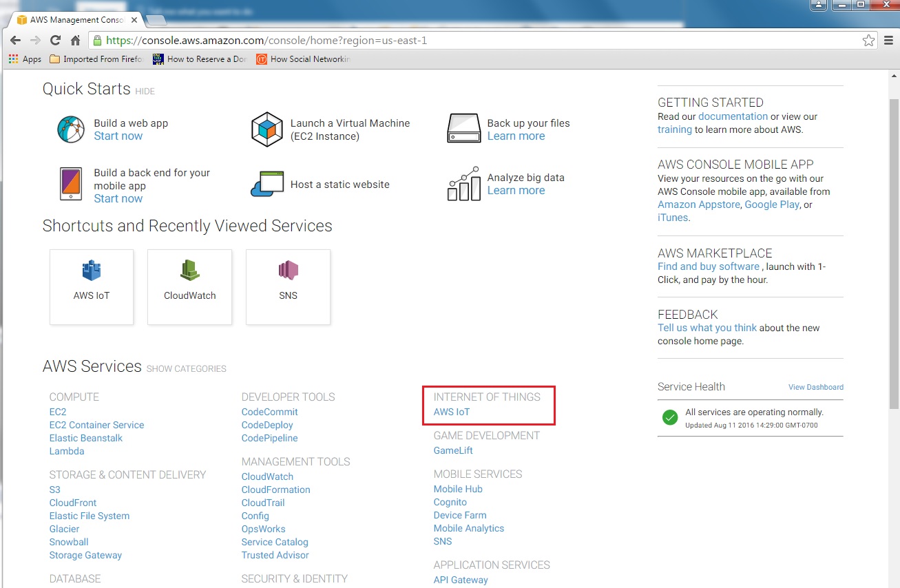Go back using browser back arrow
The image size is (900, 588).
coord(15,41)
